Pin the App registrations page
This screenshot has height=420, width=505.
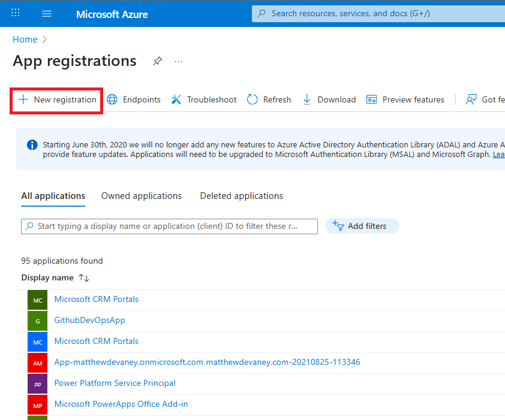(x=157, y=61)
